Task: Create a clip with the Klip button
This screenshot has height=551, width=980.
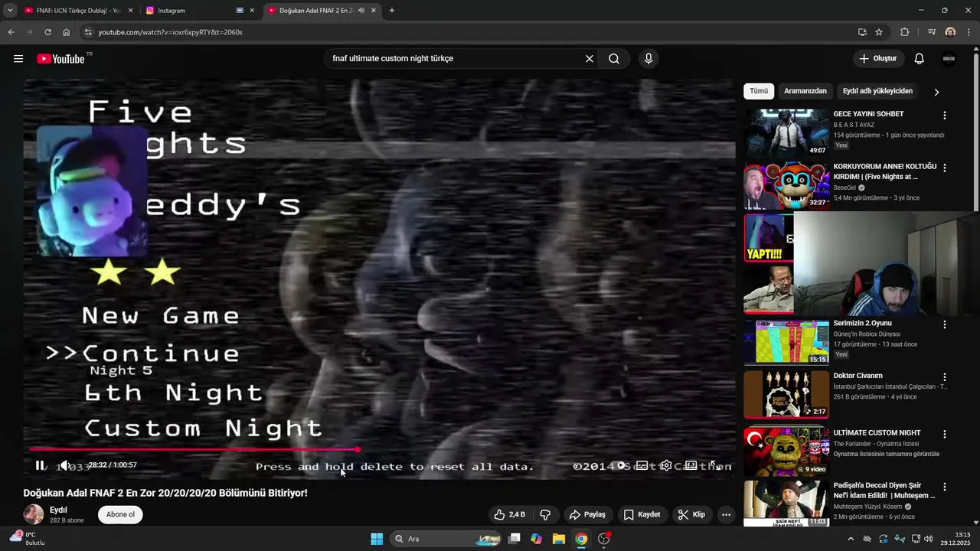Action: click(691, 515)
